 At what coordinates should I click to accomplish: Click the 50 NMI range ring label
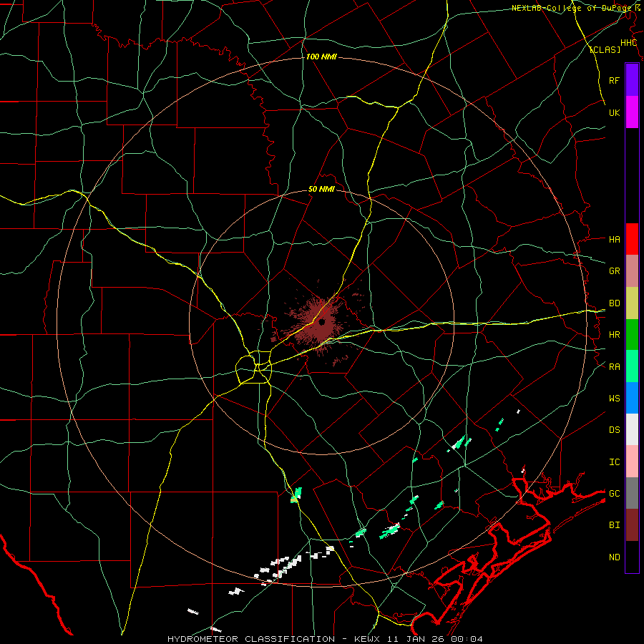[x=321, y=189]
